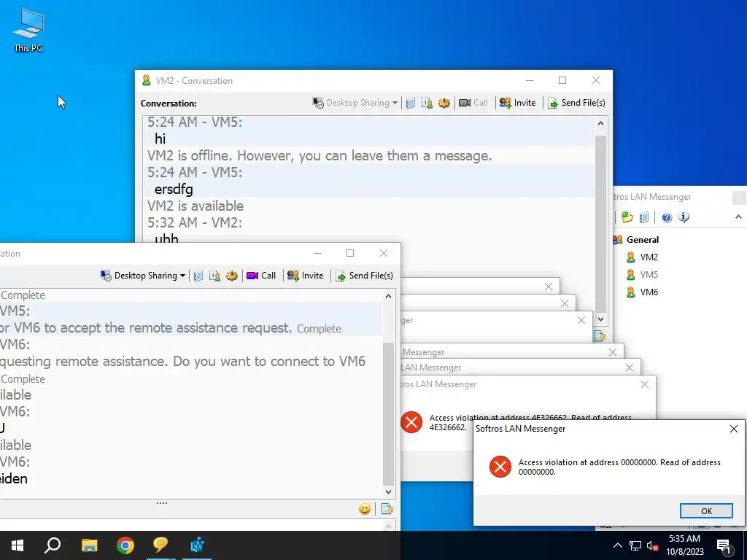Click the VM2 Conversation scrollbar up arrow
This screenshot has height=560, width=747.
(600, 123)
